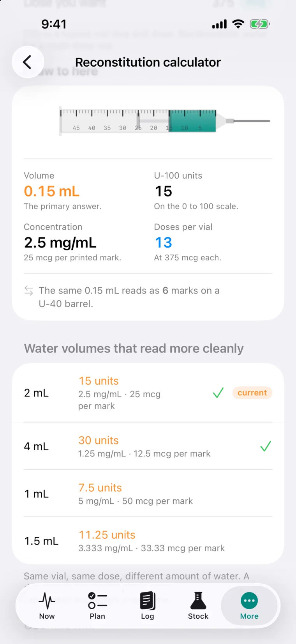Image resolution: width=296 pixels, height=644 pixels.
Task: Tap the U-40 swap arrows icon
Action: (29, 290)
